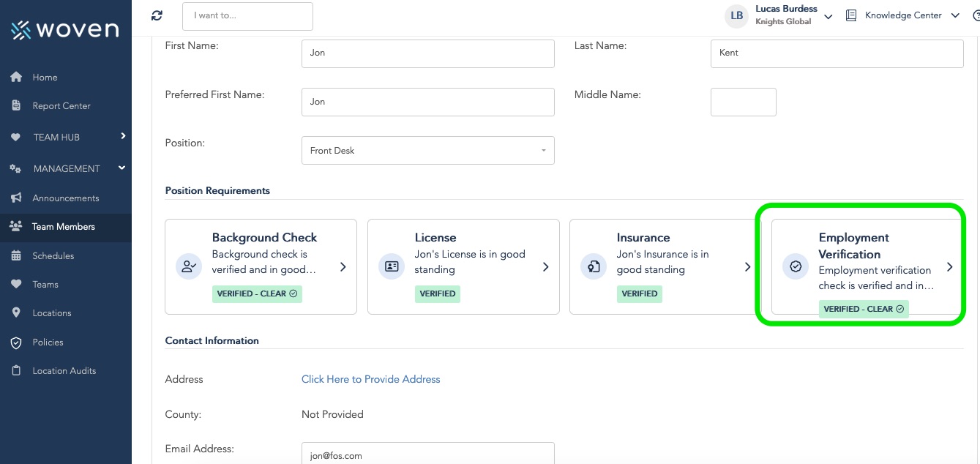Open Teams in sidebar
The width and height of the screenshot is (980, 464).
coord(45,284)
